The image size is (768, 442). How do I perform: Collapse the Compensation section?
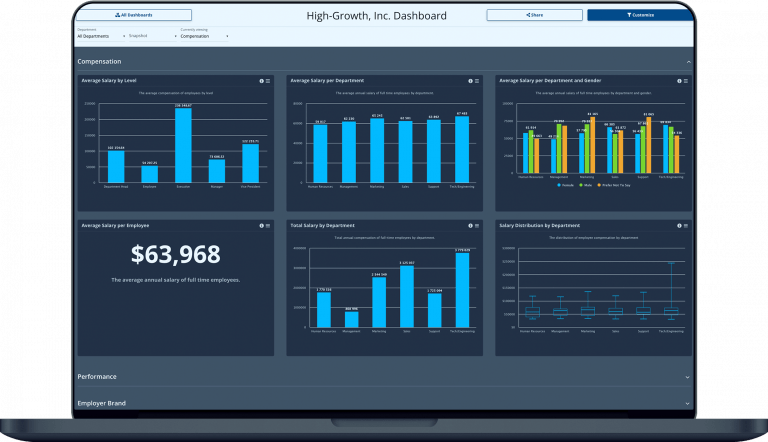[x=687, y=62]
